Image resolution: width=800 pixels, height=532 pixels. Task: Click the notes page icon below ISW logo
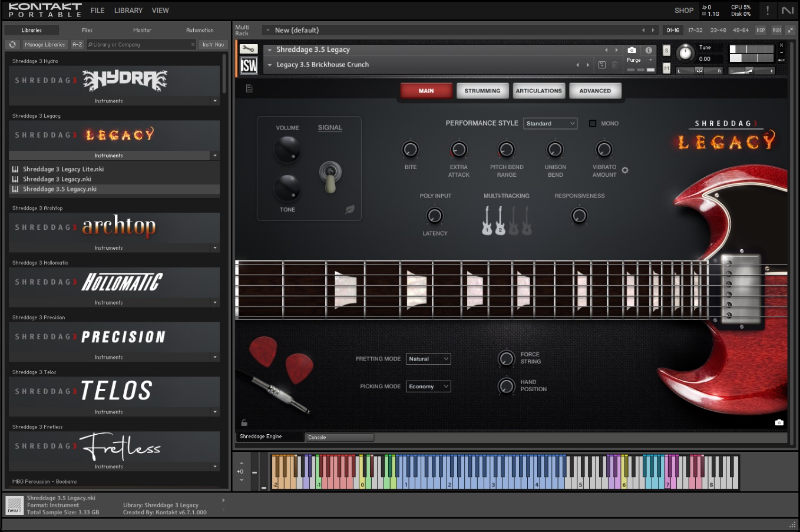click(249, 88)
